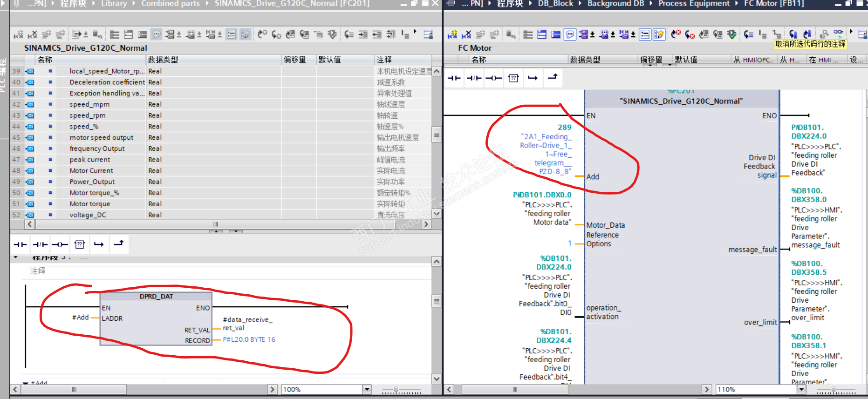Click 'Combined parts' in left breadcrumb
868x399 pixels.
point(171,4)
